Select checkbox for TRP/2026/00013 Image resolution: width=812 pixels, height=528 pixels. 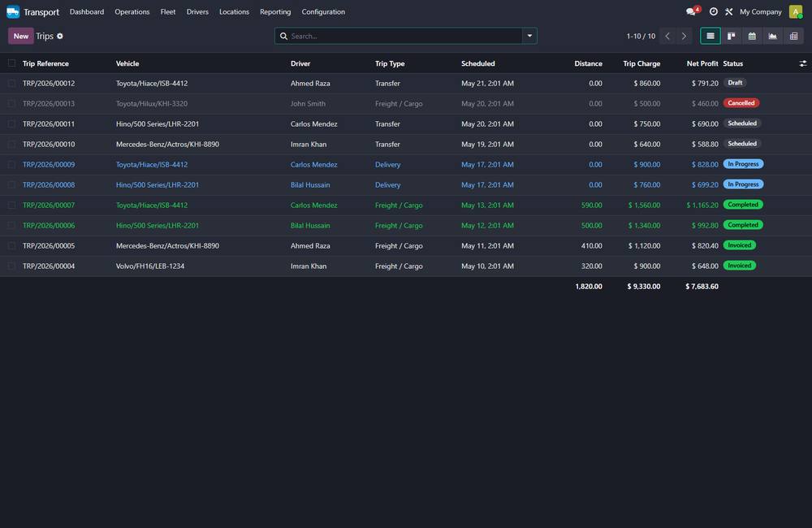pos(11,104)
